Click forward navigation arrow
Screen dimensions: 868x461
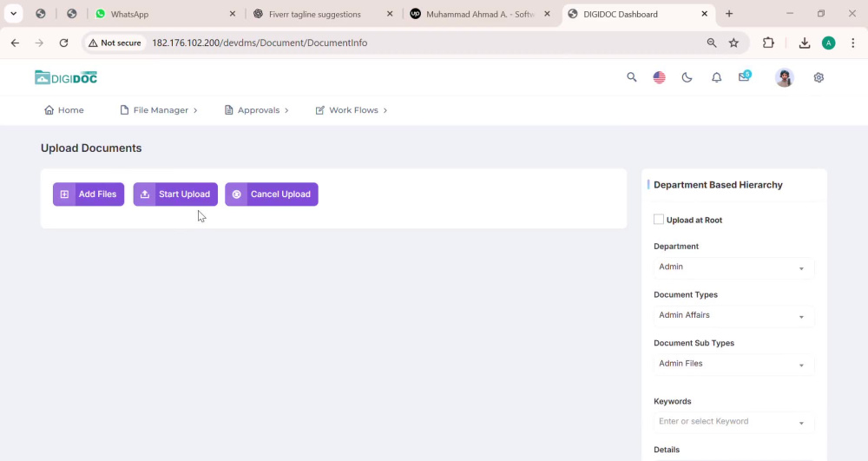39,43
